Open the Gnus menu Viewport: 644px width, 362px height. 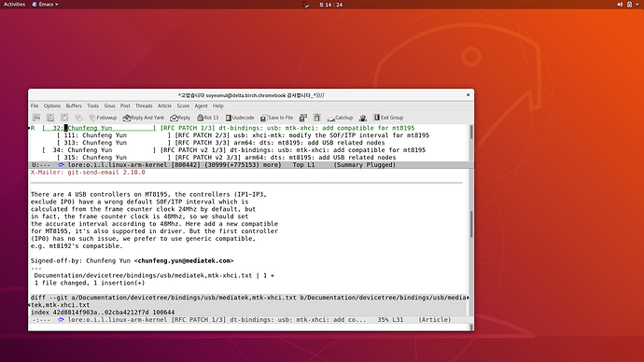tap(109, 105)
